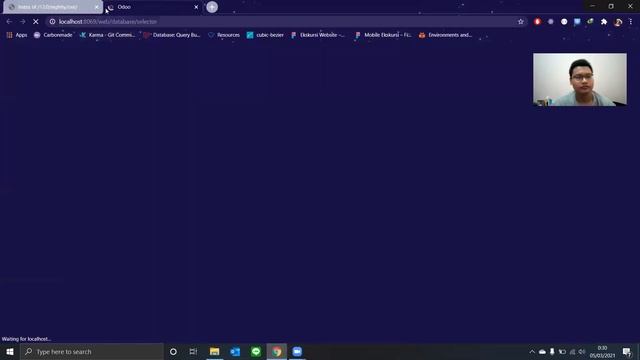Open the Environments and... bookmark
The image size is (640, 360).
pos(445,35)
